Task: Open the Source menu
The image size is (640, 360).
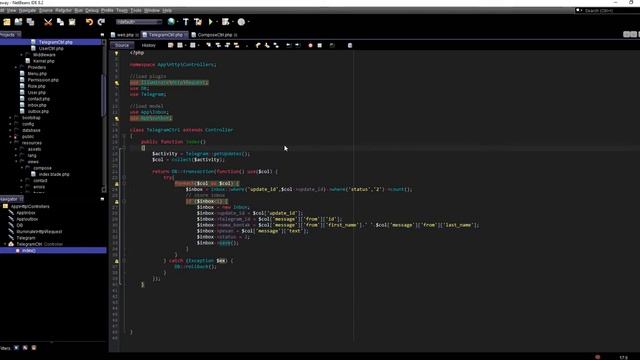Action: click(x=46, y=10)
